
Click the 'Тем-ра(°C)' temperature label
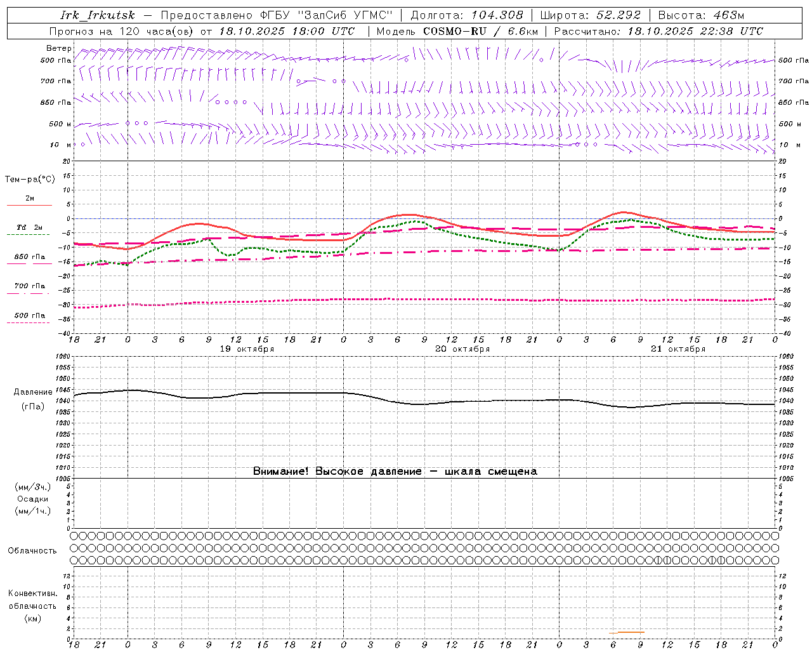coord(30,180)
